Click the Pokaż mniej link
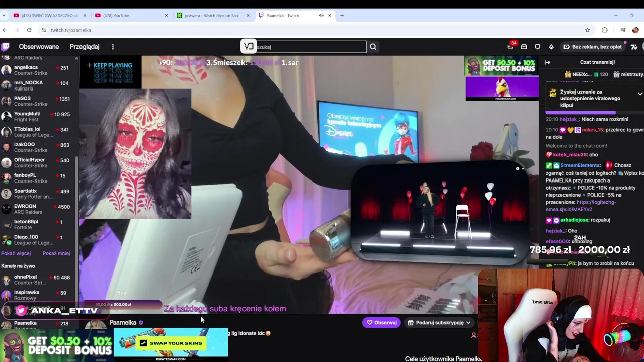 [56, 253]
